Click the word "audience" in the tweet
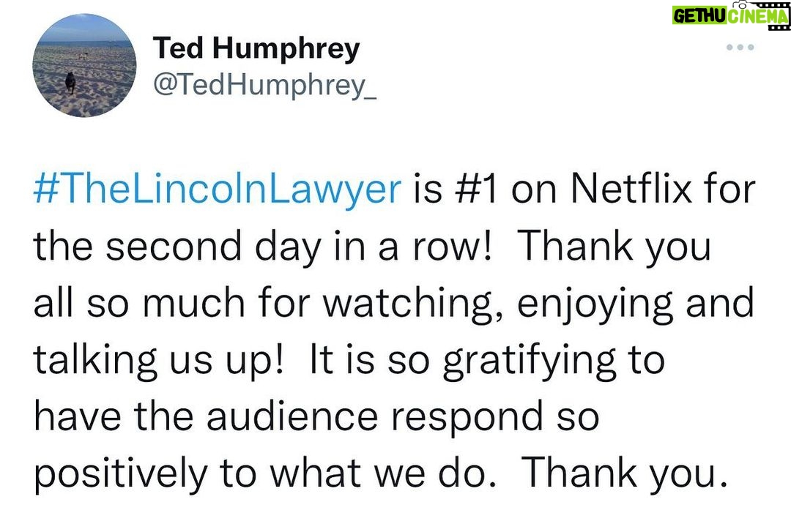 [x=291, y=416]
